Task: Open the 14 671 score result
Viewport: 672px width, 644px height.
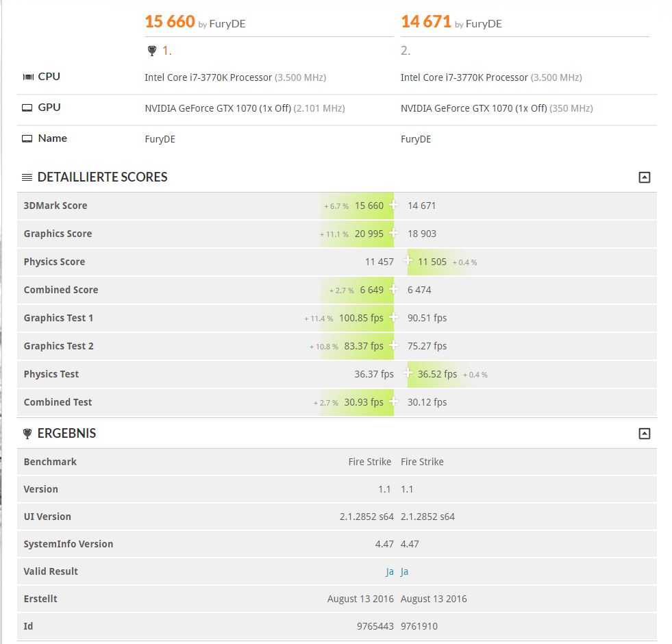Action: click(426, 22)
